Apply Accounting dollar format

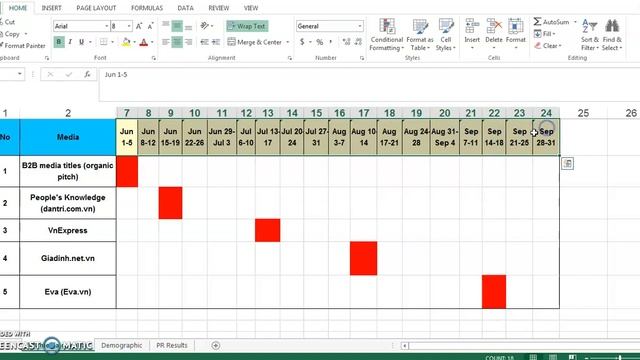[302, 42]
